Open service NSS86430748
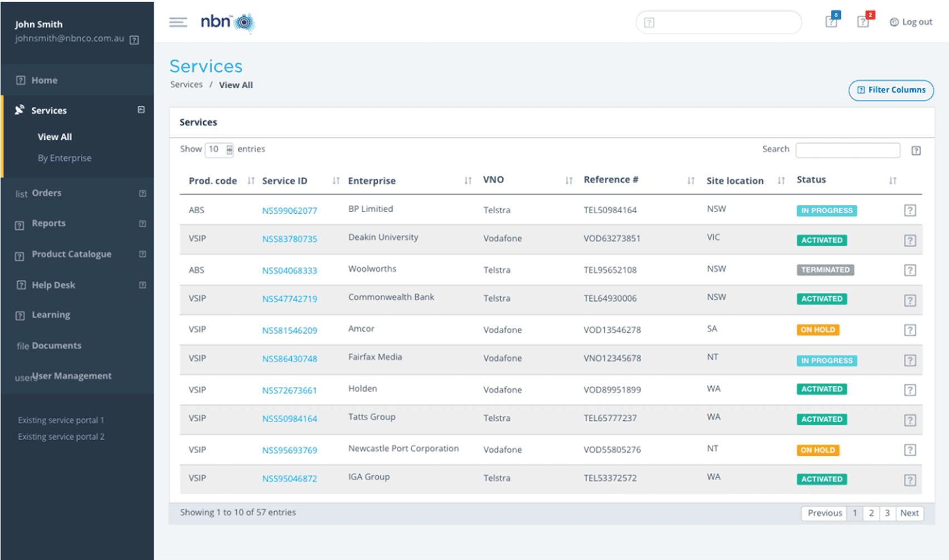 (290, 359)
